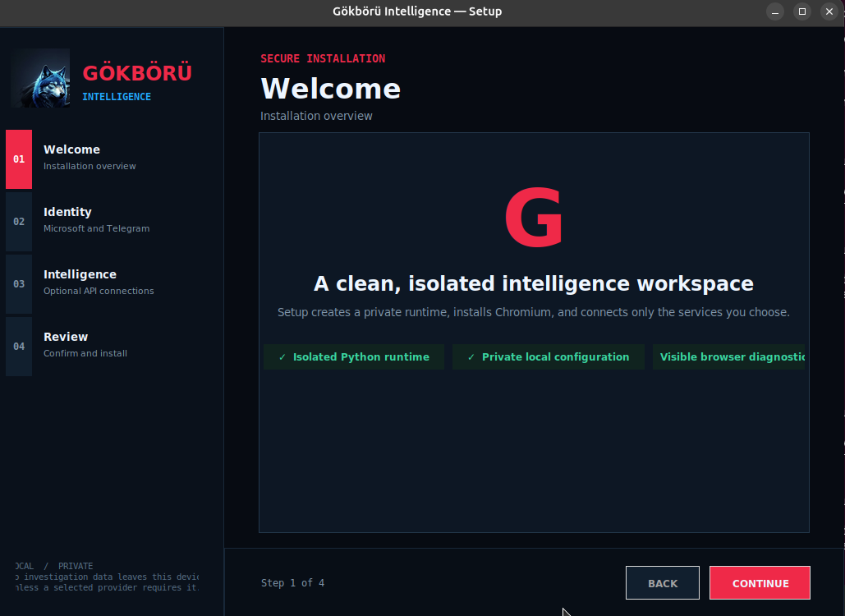Click the 01 step number badge
The height and width of the screenshot is (616, 845).
click(x=19, y=159)
